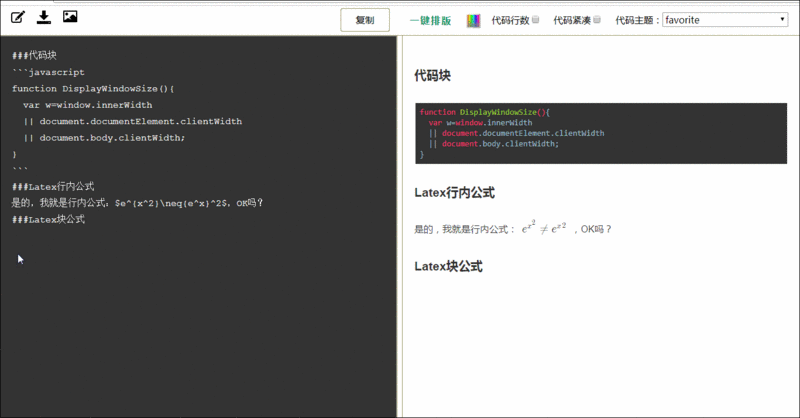The image size is (800, 418).
Task: Click the Latex块公式 heading in preview
Action: 448,266
